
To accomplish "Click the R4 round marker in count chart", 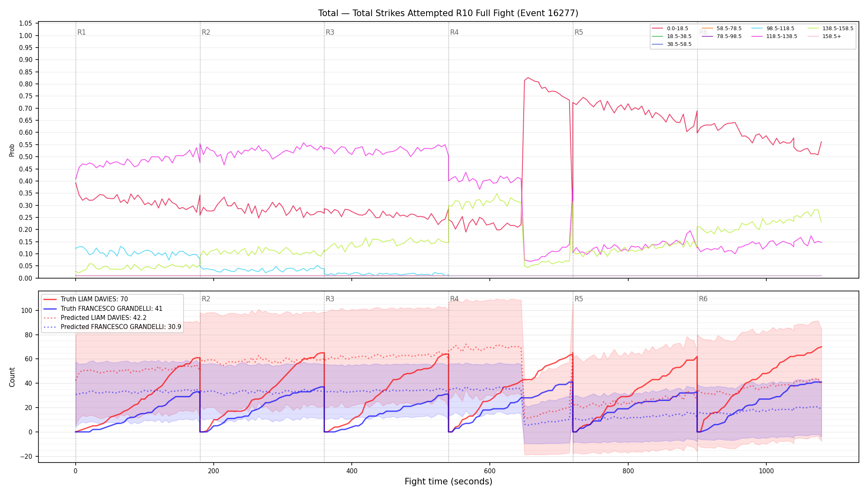I will point(454,299).
